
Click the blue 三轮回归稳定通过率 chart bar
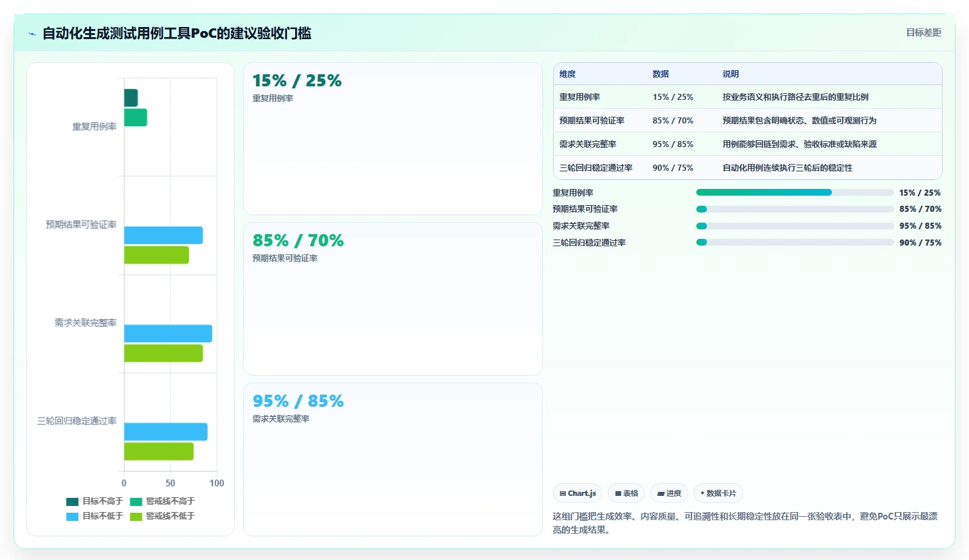point(165,432)
